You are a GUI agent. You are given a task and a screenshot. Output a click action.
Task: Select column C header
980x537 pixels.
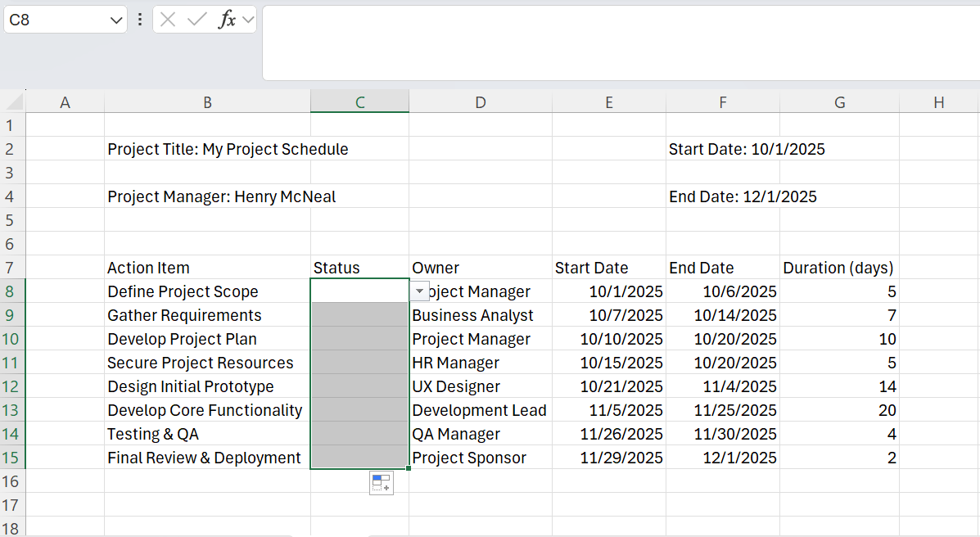point(359,102)
